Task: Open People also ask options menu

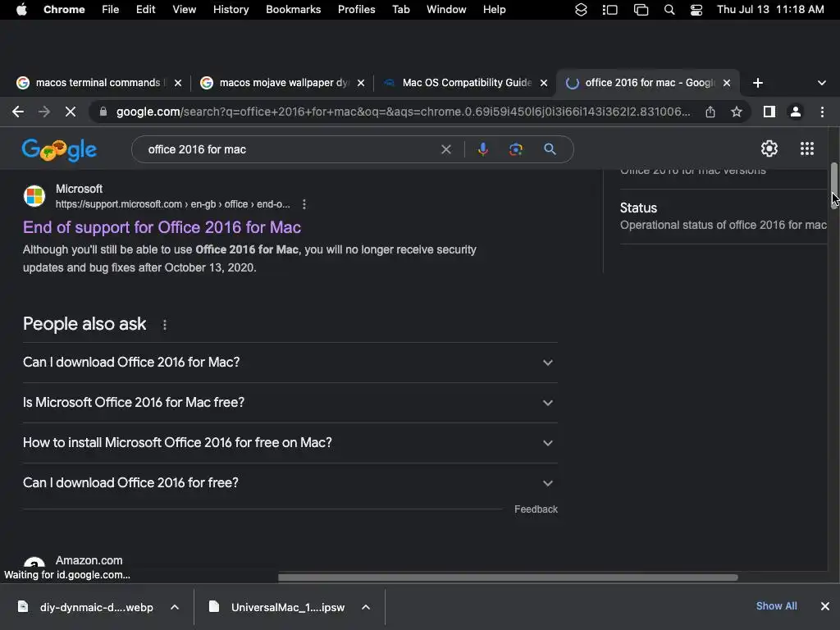Action: (165, 325)
